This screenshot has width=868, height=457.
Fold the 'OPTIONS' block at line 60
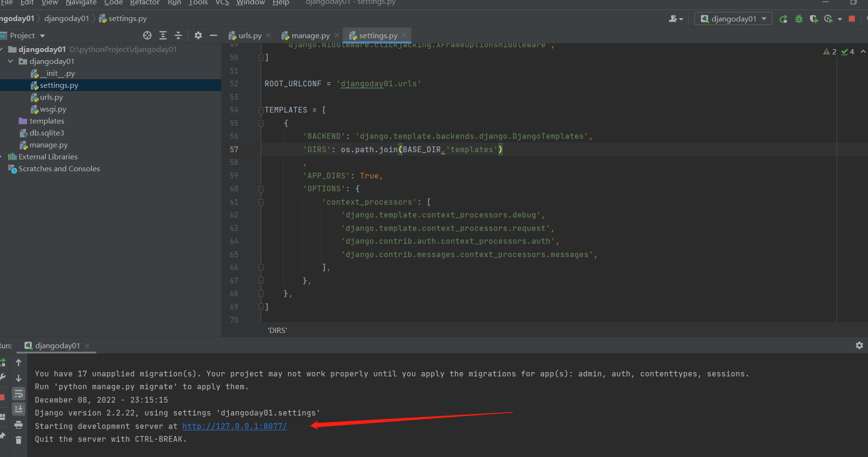[261, 189]
